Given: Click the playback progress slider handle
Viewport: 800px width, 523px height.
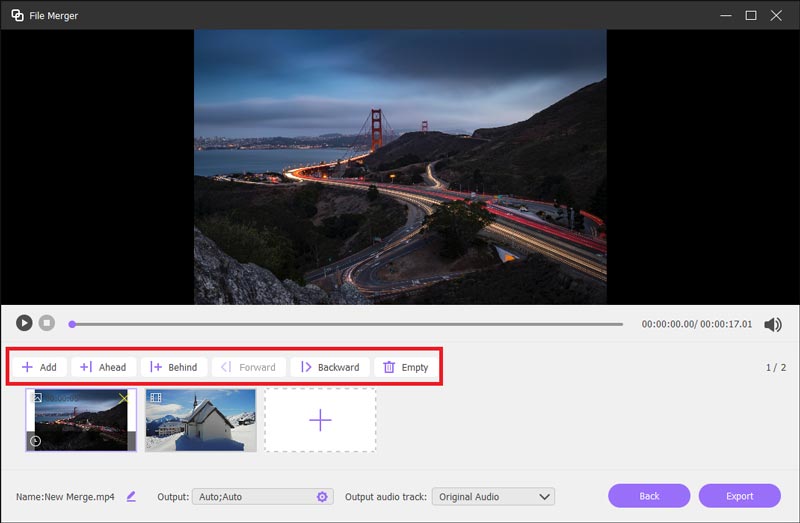Looking at the screenshot, I should coord(72,324).
